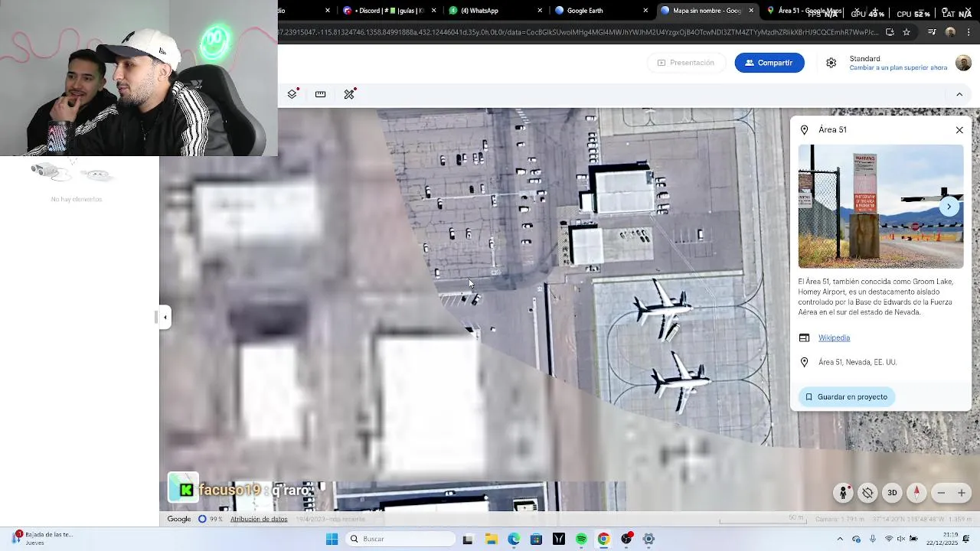The height and width of the screenshot is (551, 980).
Task: Open the weather widget on the taskbar
Action: tap(42, 539)
